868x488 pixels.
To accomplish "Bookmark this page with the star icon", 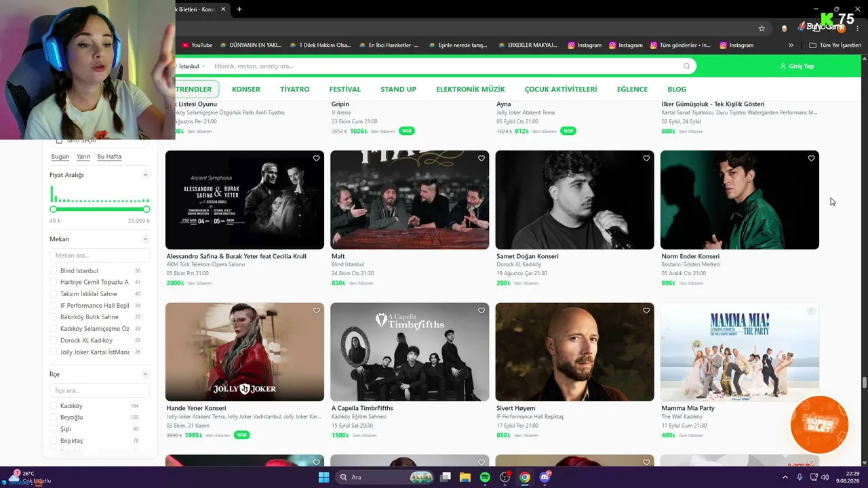I will [x=762, y=28].
